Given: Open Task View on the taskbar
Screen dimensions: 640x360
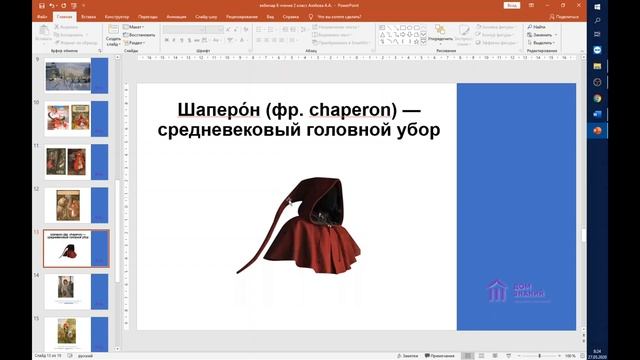Looking at the screenshot, I should coord(597,34).
